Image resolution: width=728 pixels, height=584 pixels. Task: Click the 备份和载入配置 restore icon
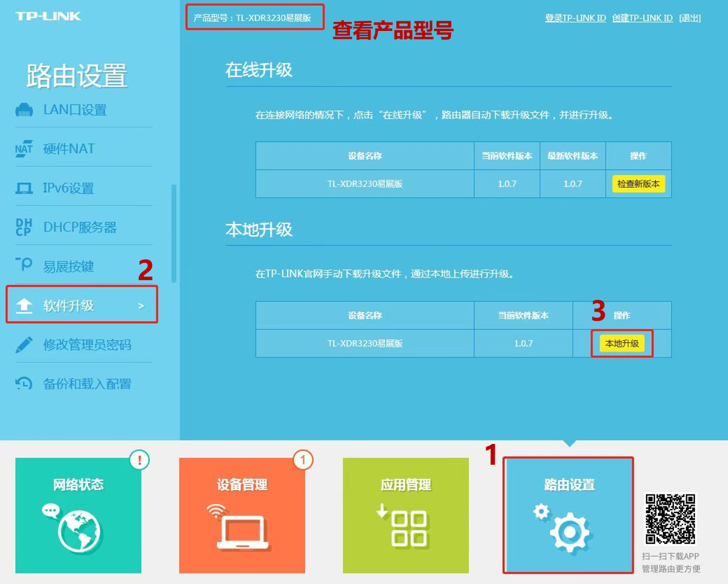(24, 384)
